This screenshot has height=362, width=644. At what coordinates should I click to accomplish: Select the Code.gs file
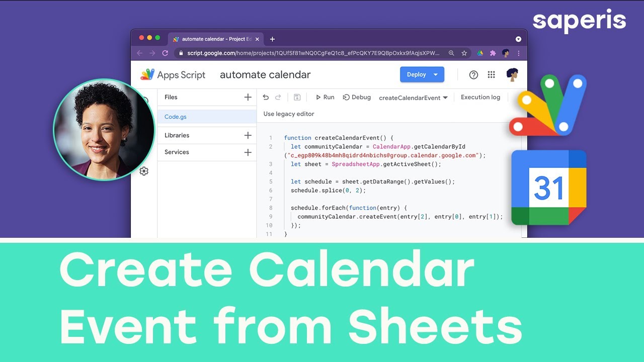click(x=207, y=117)
